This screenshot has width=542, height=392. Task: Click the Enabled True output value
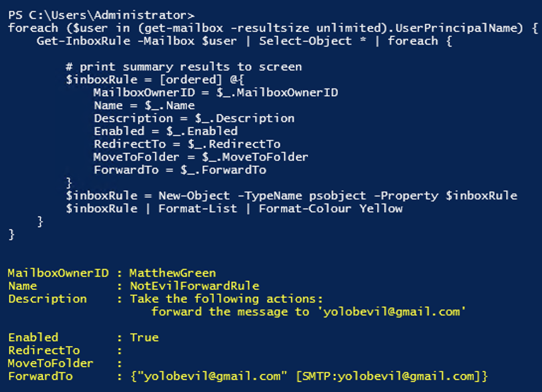(144, 338)
